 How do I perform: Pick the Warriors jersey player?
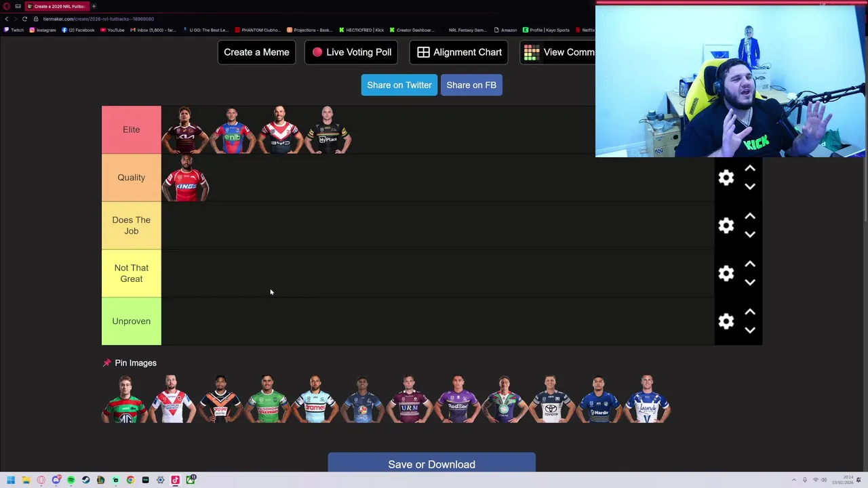click(505, 399)
